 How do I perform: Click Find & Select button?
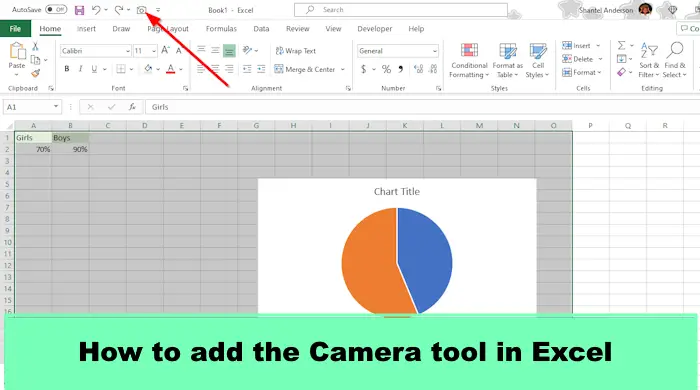pos(675,61)
